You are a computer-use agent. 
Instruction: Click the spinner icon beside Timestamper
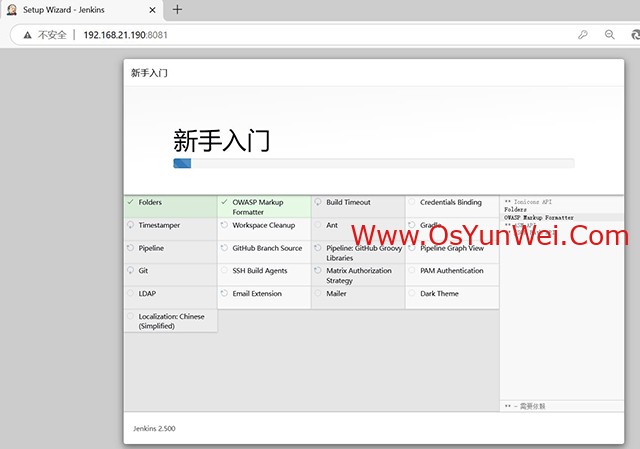[x=130, y=224]
